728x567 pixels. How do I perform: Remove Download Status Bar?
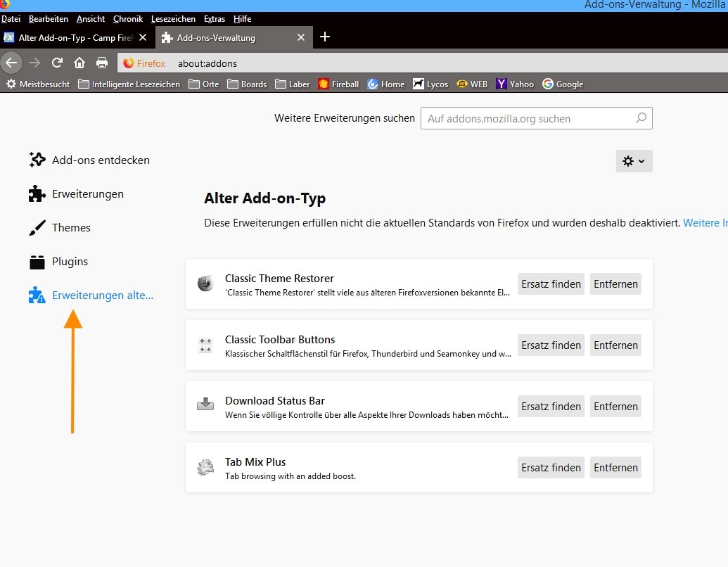pyautogui.click(x=615, y=407)
